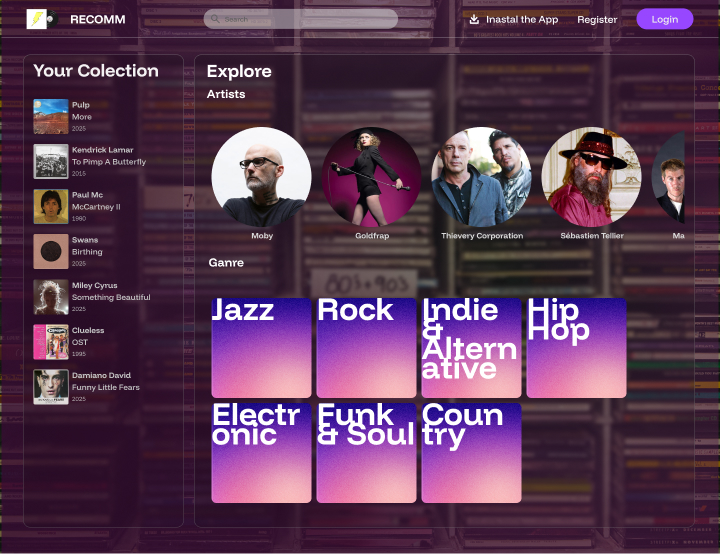Select the Goldfrap artist photo
The image size is (720, 554).
[x=371, y=177]
